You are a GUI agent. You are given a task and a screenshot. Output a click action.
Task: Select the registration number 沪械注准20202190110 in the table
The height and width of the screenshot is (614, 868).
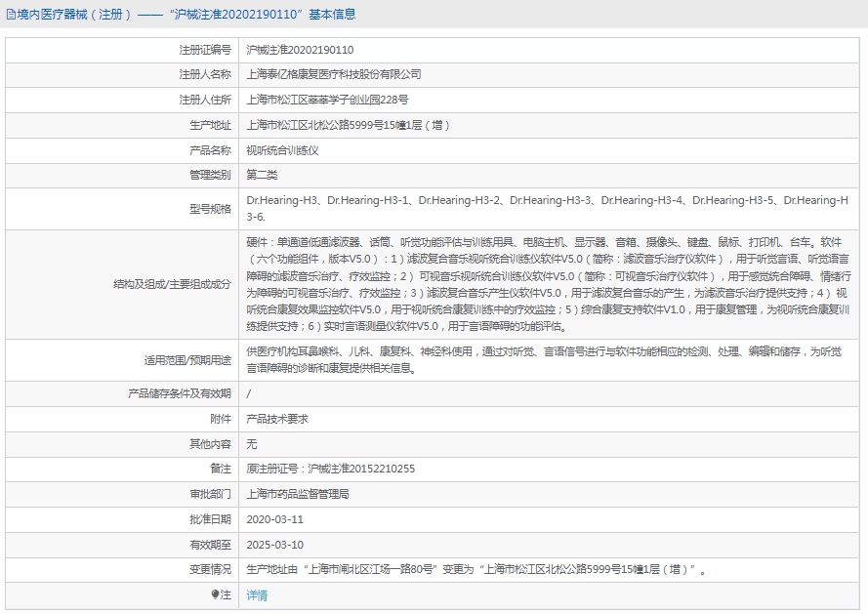pos(300,50)
